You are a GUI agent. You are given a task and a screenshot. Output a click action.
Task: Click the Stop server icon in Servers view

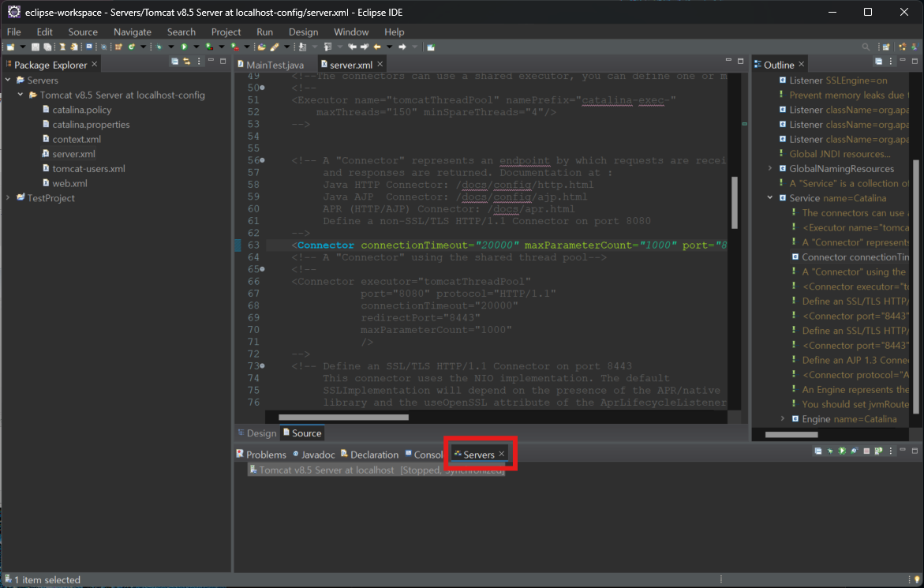866,451
